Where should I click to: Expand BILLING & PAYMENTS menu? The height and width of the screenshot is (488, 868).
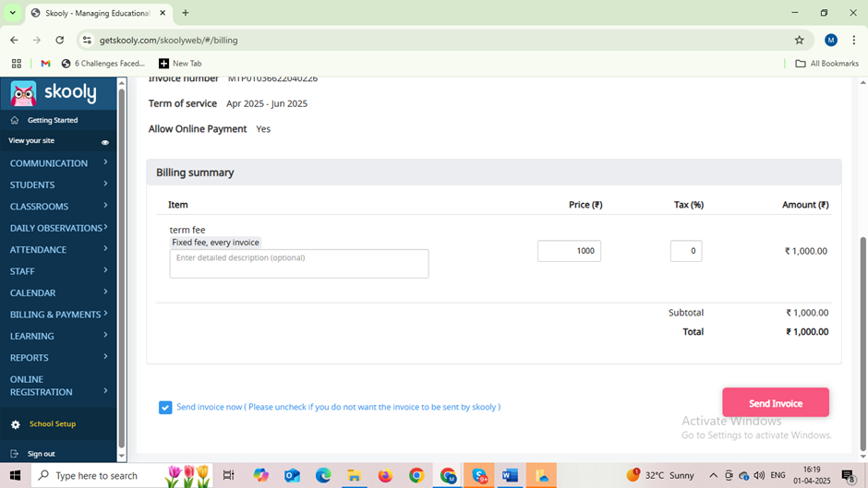pos(58,315)
